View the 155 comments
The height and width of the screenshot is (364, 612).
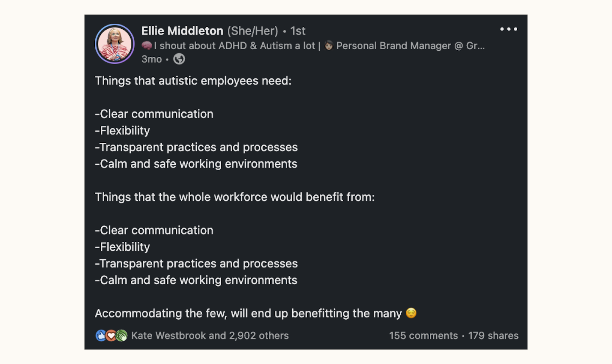coord(423,335)
